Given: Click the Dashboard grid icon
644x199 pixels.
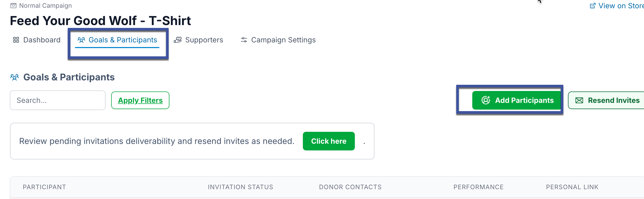Looking at the screenshot, I should click(x=16, y=40).
